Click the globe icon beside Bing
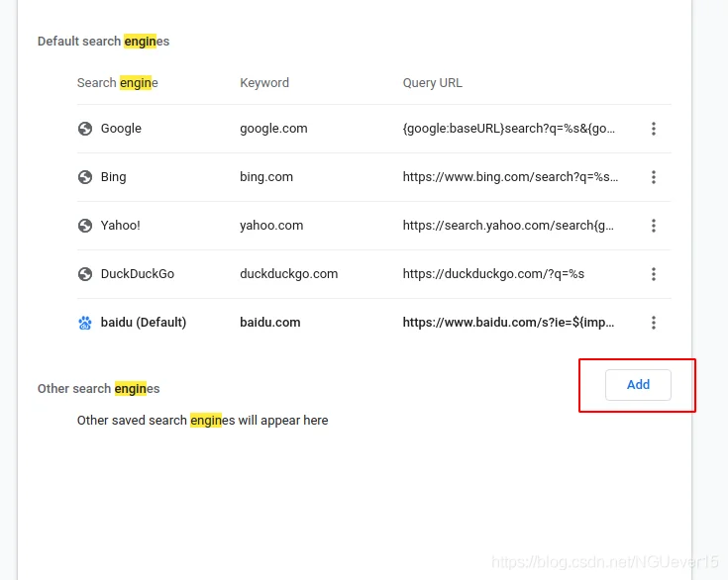Image resolution: width=728 pixels, height=580 pixels. 85,177
